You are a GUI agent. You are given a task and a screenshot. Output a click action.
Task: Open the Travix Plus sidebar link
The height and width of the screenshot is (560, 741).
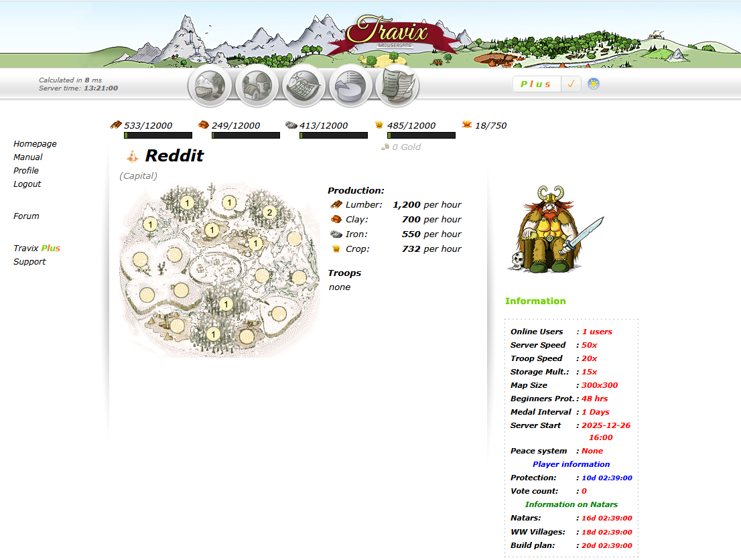point(37,249)
